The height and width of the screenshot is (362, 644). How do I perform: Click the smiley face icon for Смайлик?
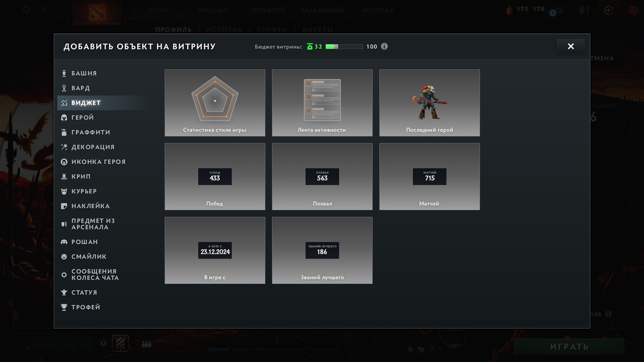(64, 257)
